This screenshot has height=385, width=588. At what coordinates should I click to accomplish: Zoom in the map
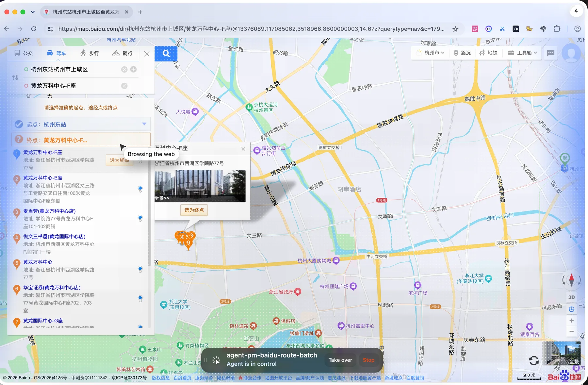(x=571, y=321)
